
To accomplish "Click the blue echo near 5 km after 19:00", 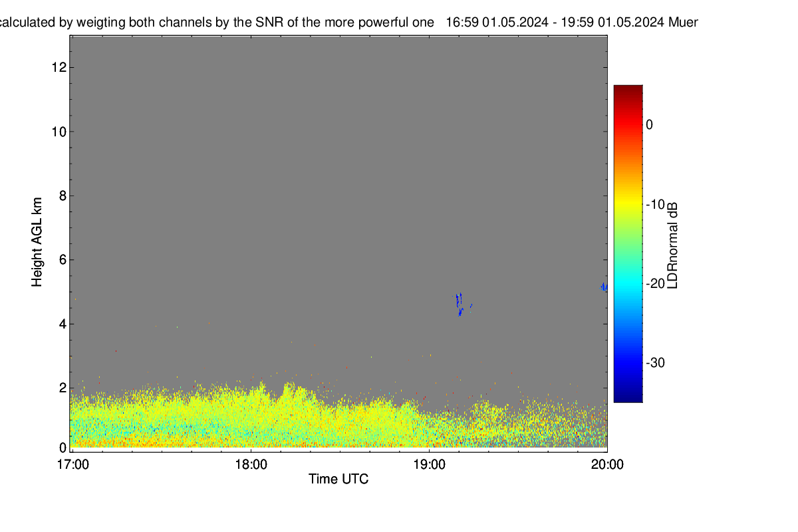I will (x=459, y=304).
